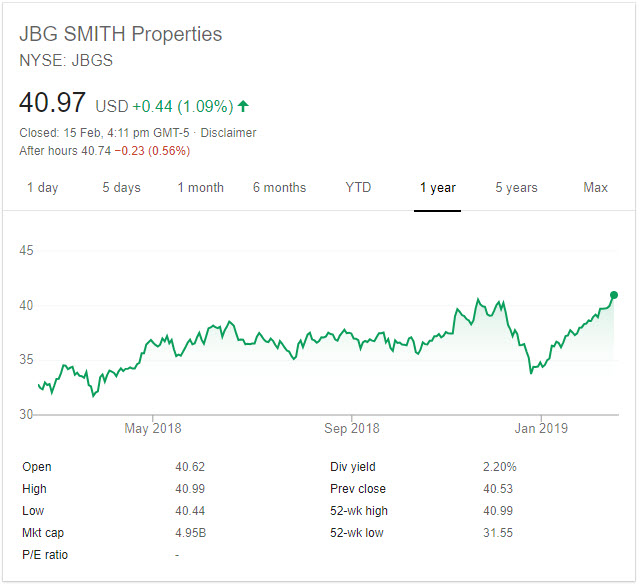Open the Disclaimer link
The height and width of the screenshot is (587, 640).
click(x=229, y=133)
